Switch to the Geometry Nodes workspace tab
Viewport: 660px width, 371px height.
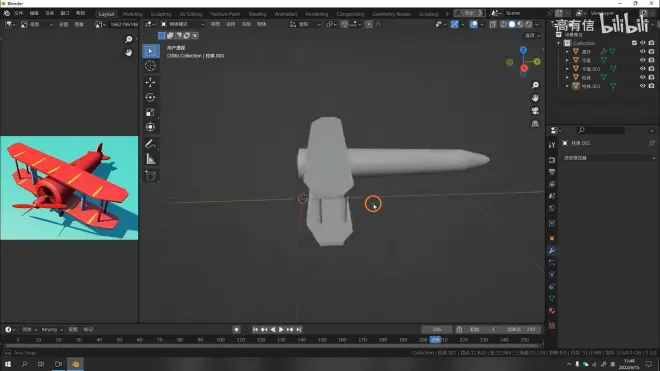click(x=391, y=14)
